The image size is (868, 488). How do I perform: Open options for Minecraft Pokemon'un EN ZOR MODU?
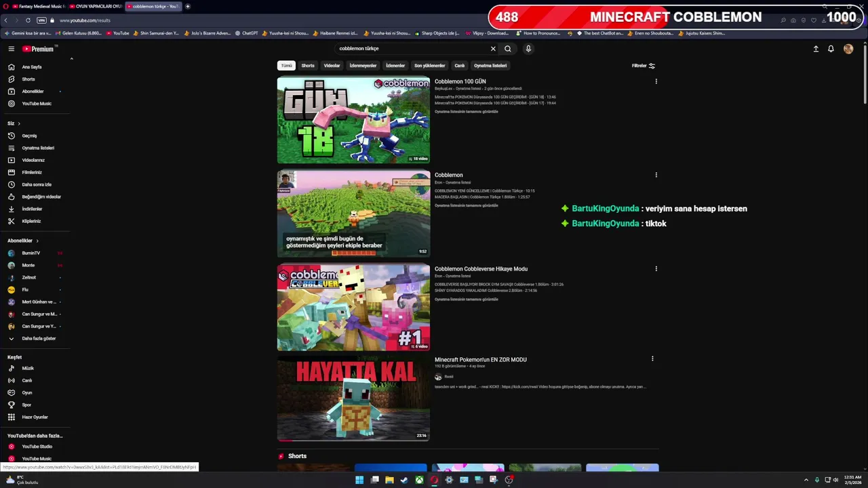[x=652, y=359]
